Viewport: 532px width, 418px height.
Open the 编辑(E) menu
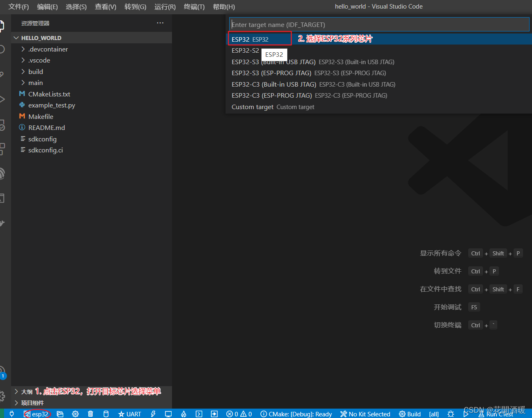[x=47, y=7]
